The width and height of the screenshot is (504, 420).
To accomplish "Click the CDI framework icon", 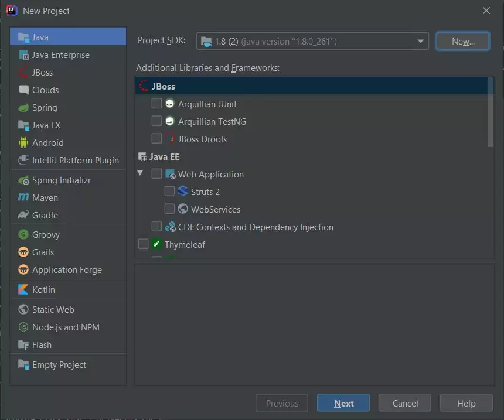I will [x=171, y=227].
